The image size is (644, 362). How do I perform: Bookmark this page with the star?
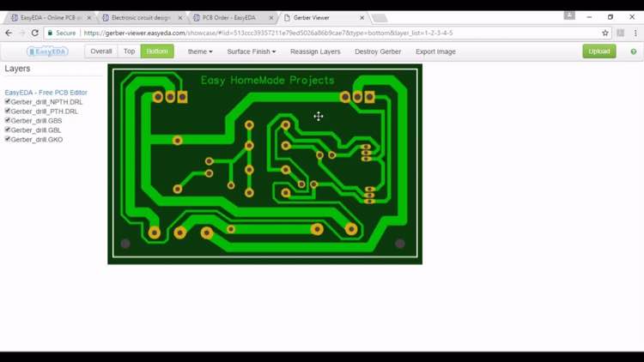(x=605, y=33)
